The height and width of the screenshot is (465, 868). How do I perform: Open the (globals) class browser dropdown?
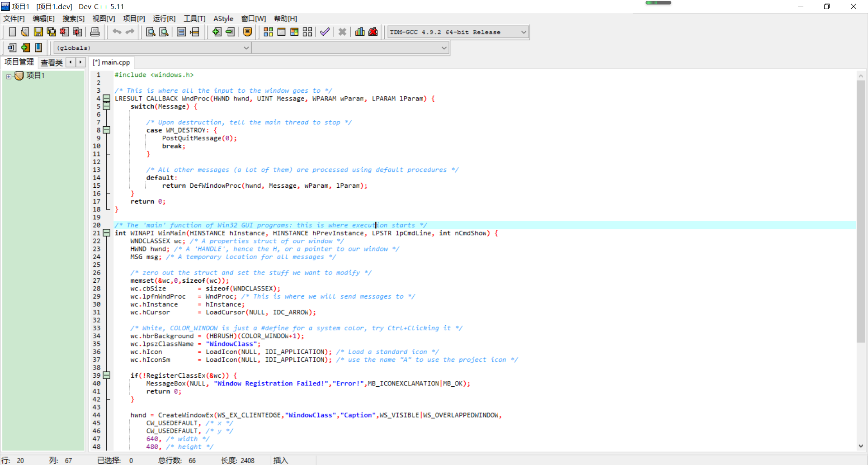[245, 47]
